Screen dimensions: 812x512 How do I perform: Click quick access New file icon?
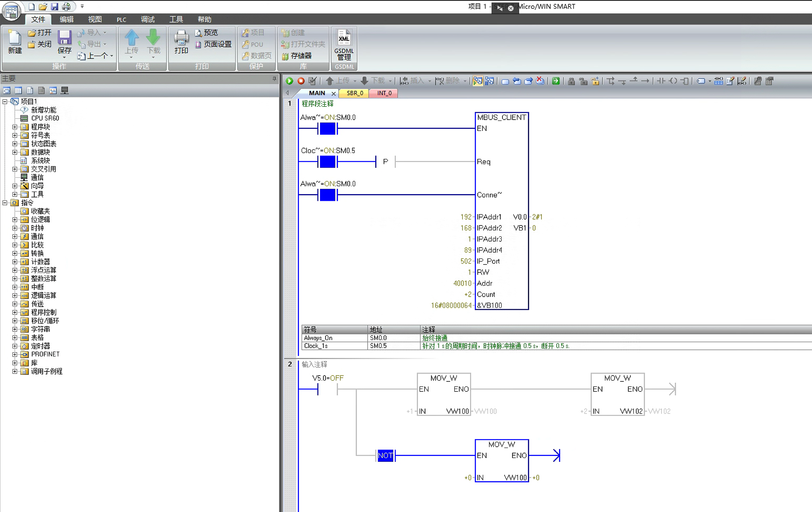31,7
